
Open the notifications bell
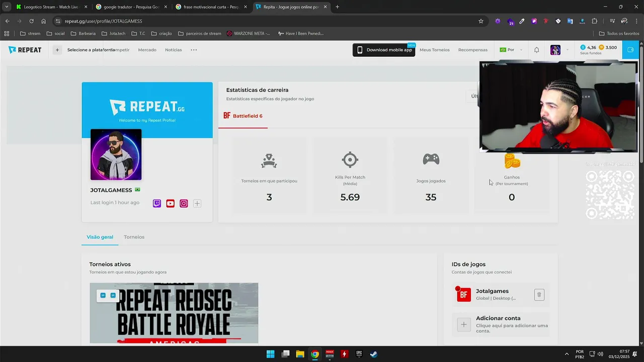pos(537,50)
